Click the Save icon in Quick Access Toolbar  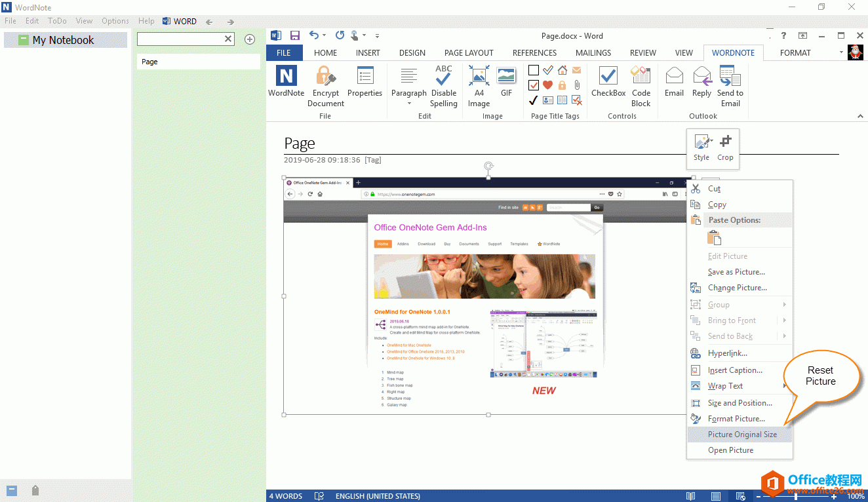pos(295,36)
